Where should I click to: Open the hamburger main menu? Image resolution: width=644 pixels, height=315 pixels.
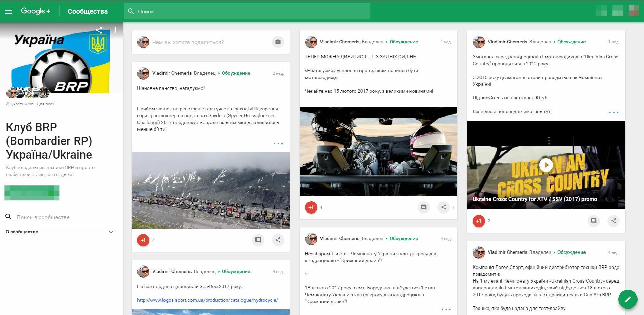point(9,12)
